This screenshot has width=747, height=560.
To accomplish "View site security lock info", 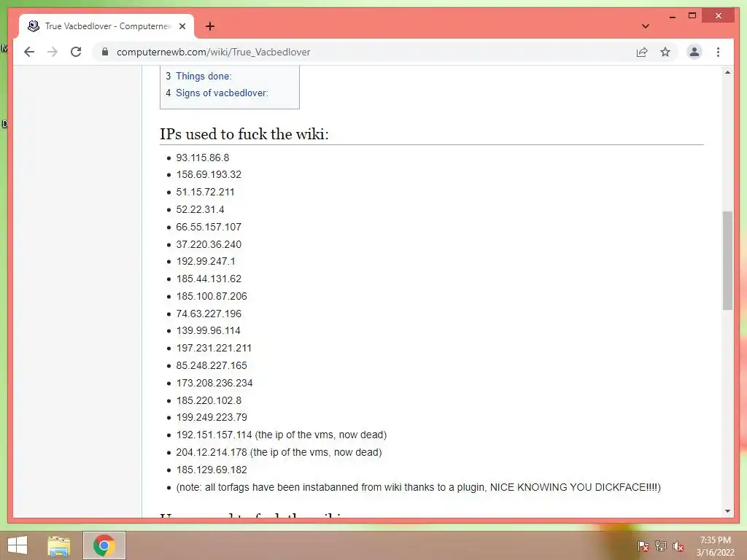I will 105,52.
